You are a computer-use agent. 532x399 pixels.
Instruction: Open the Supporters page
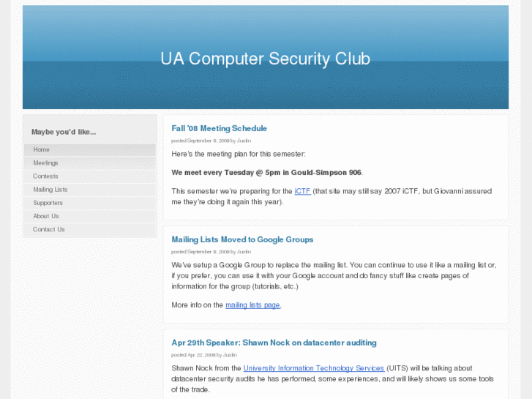point(48,203)
